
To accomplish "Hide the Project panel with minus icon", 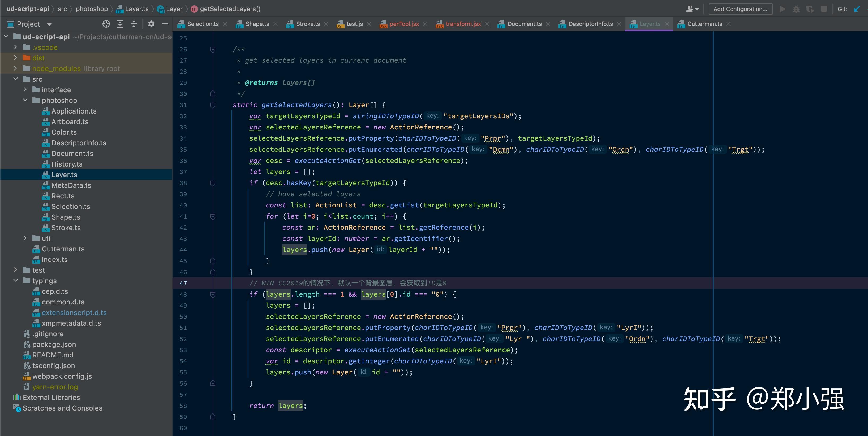I will click(x=165, y=24).
